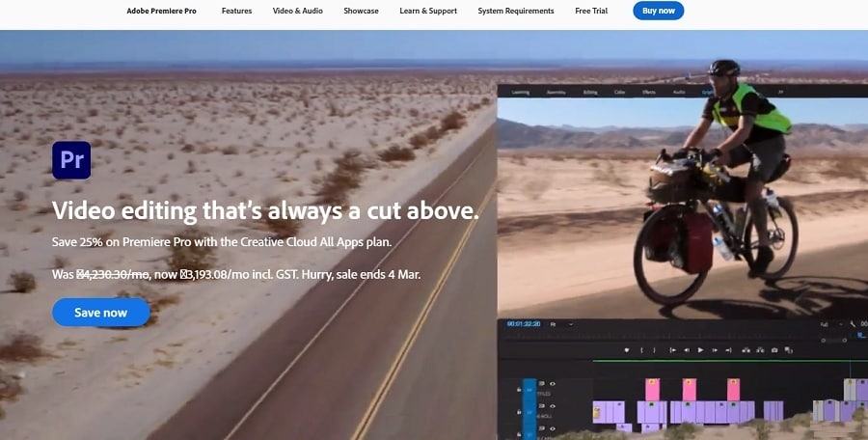Switch to the Audio workspace tab
This screenshot has height=440, width=868.
click(x=679, y=92)
